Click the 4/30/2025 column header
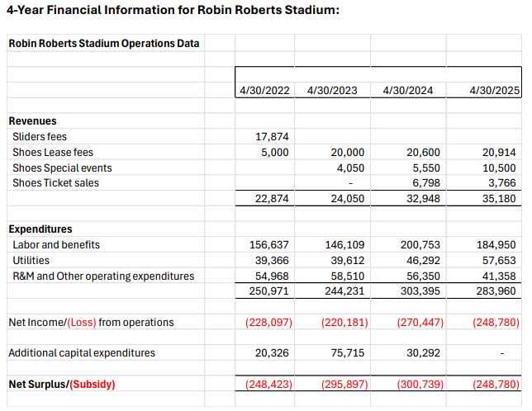This screenshot has height=411, width=532. point(494,91)
